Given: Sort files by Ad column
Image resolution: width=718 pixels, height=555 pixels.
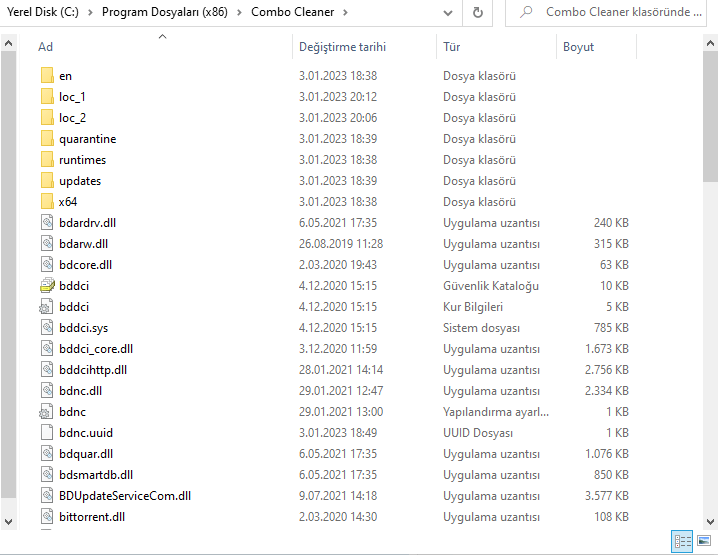Looking at the screenshot, I should pyautogui.click(x=45, y=47).
